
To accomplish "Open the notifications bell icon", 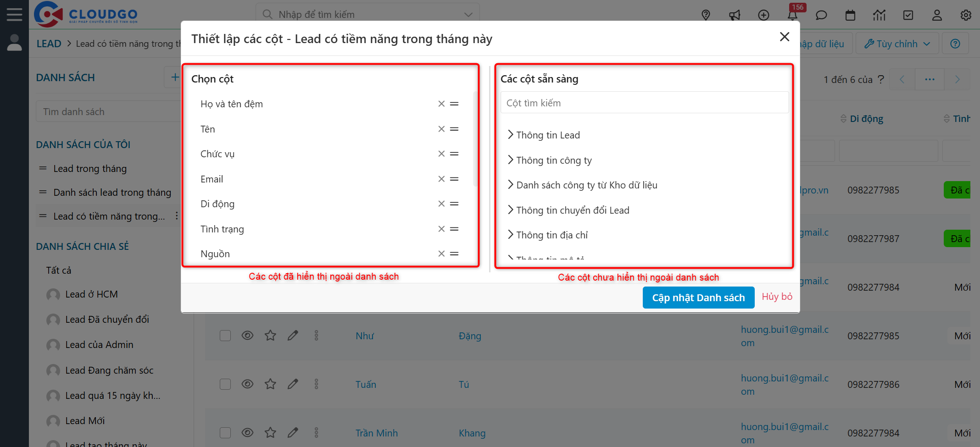I will click(792, 15).
